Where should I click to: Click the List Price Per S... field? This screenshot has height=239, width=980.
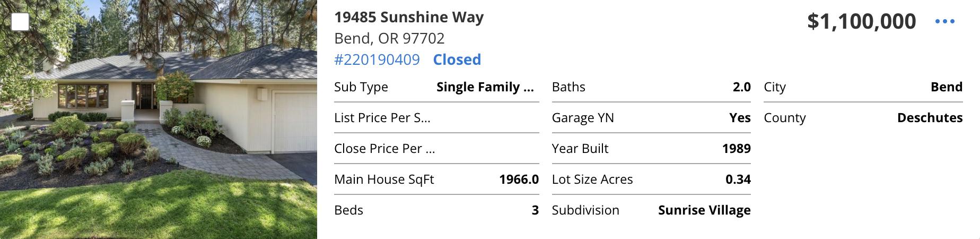[x=382, y=118]
